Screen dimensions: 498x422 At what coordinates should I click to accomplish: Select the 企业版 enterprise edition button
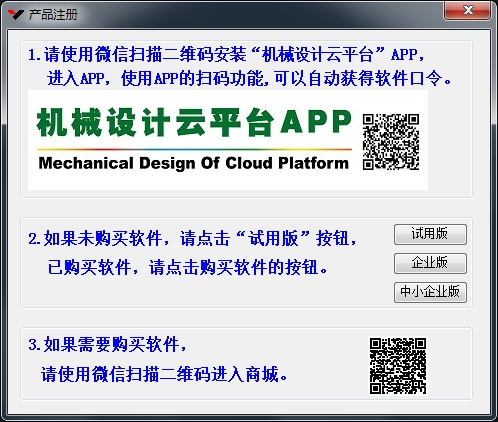(430, 263)
